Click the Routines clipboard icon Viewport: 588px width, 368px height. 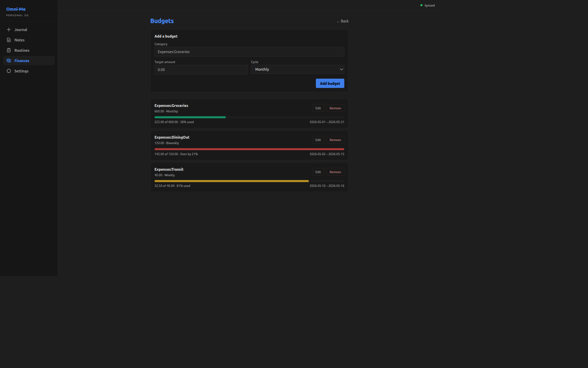click(9, 50)
